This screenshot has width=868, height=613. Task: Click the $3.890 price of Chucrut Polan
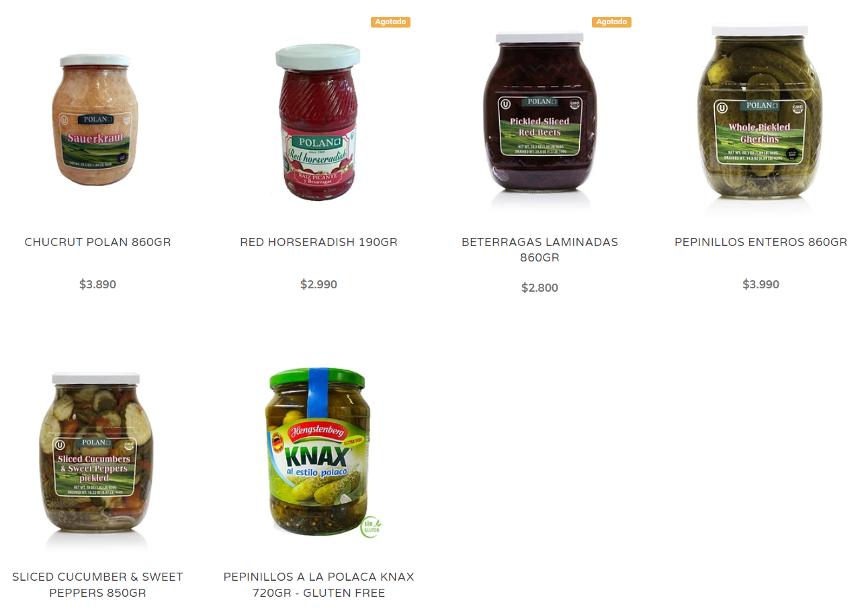[x=98, y=284]
